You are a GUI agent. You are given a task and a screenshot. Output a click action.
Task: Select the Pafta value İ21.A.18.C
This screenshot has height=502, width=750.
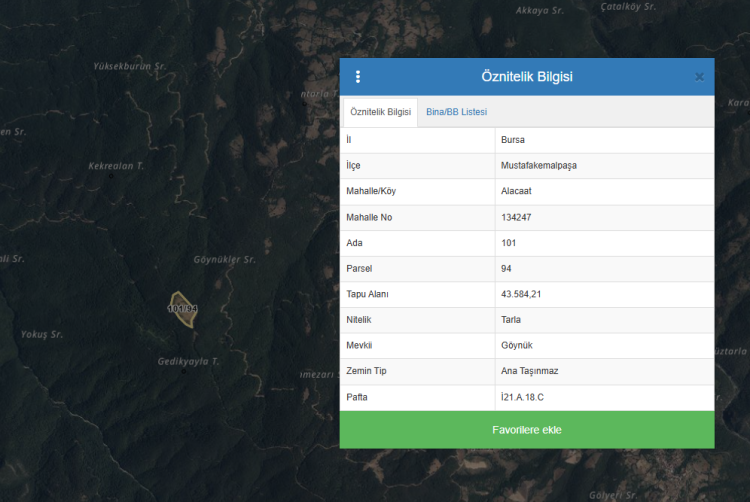(x=522, y=398)
